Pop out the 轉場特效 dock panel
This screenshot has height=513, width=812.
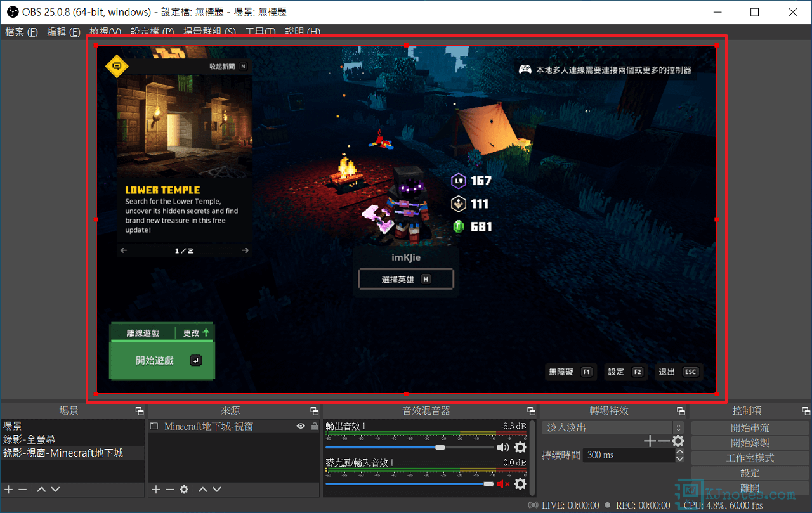click(681, 412)
